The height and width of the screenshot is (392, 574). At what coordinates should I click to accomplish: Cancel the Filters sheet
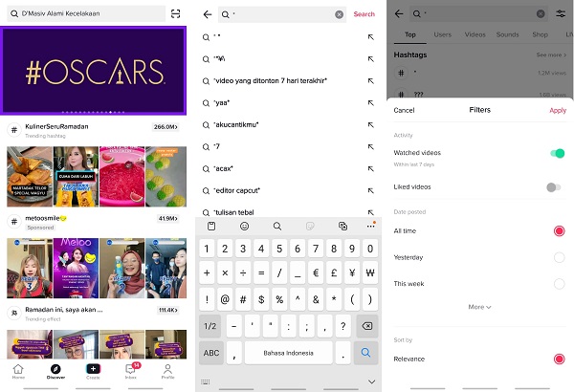pyautogui.click(x=404, y=111)
